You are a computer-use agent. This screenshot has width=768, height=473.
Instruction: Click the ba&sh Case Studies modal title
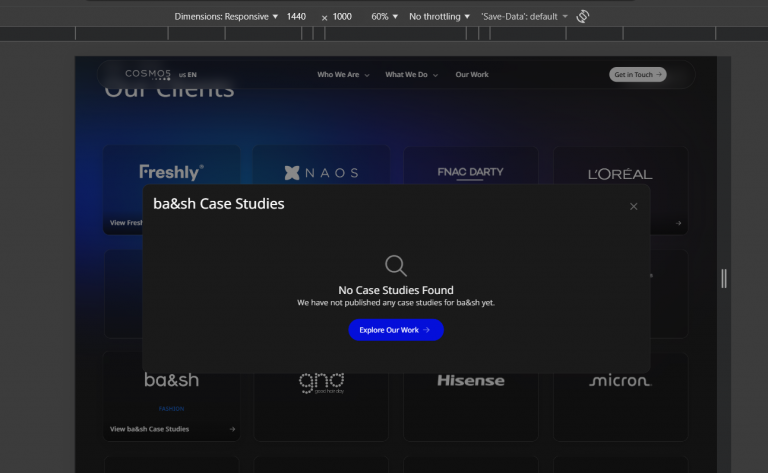[218, 204]
